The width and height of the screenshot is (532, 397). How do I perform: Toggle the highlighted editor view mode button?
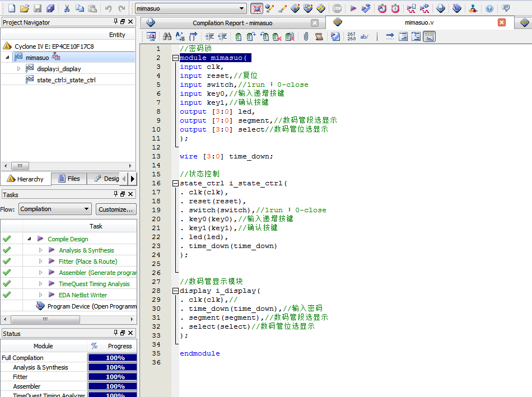429,36
